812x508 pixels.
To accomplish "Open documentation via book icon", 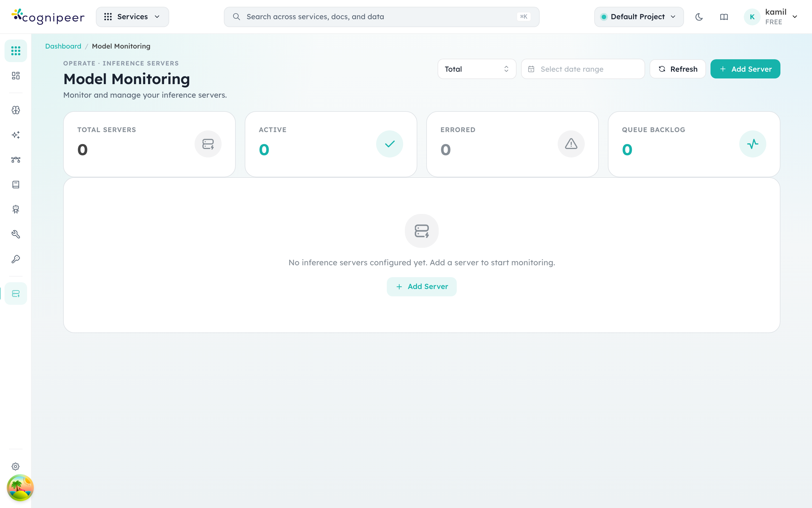I will (724, 17).
